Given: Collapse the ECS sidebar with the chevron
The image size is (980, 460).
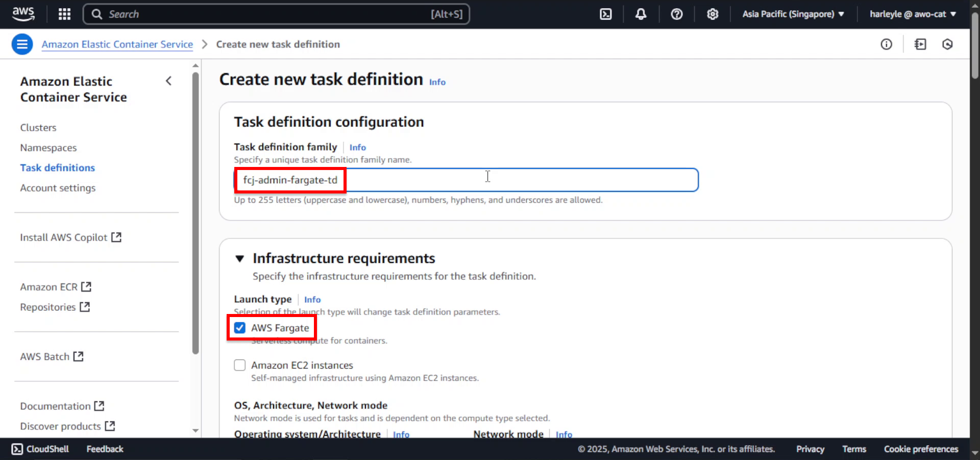Looking at the screenshot, I should pos(168,81).
